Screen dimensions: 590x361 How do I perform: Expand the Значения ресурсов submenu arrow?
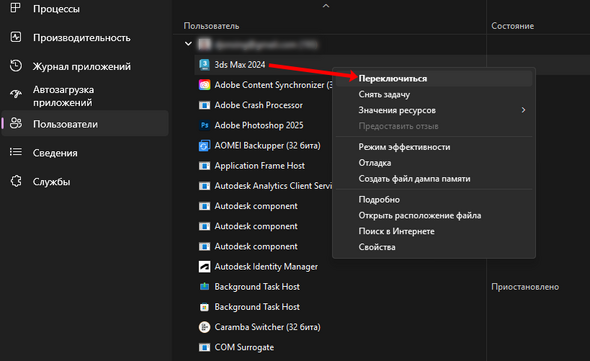(x=523, y=110)
